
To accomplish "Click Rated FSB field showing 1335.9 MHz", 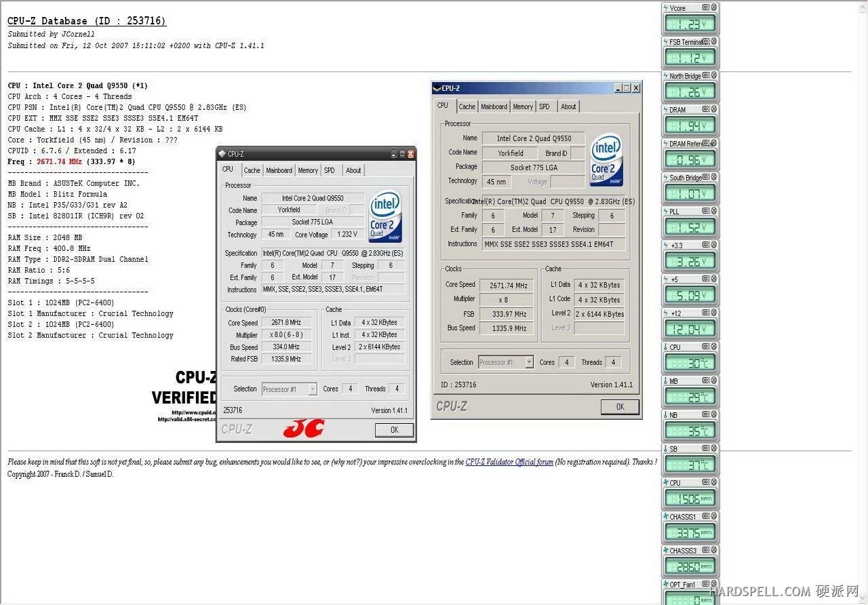I will coord(286,359).
